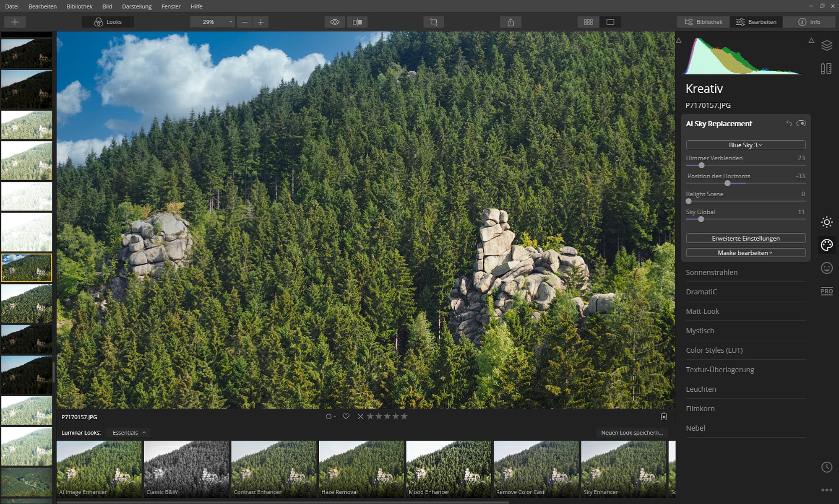This screenshot has width=839, height=504.
Task: Open the Portrait face icon
Action: click(826, 268)
